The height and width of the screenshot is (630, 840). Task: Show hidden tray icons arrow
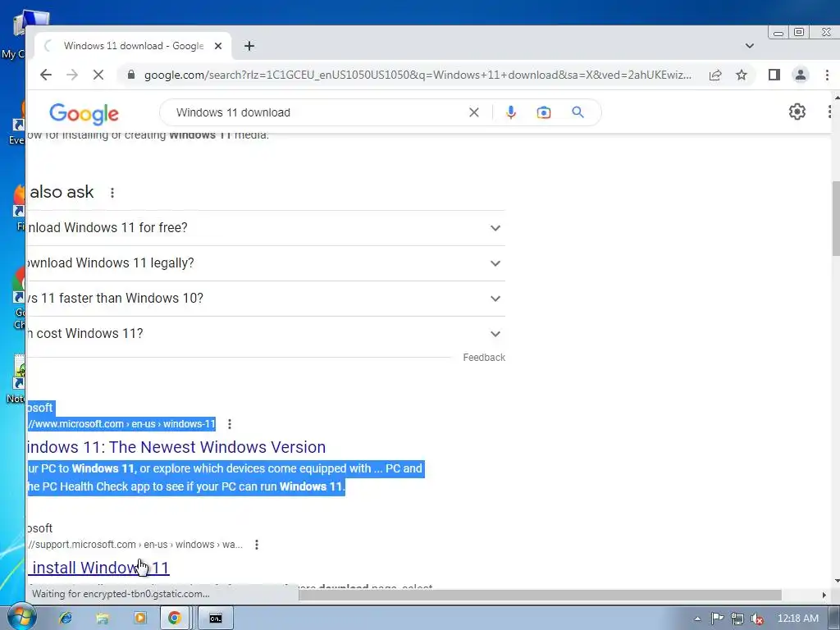click(x=697, y=619)
